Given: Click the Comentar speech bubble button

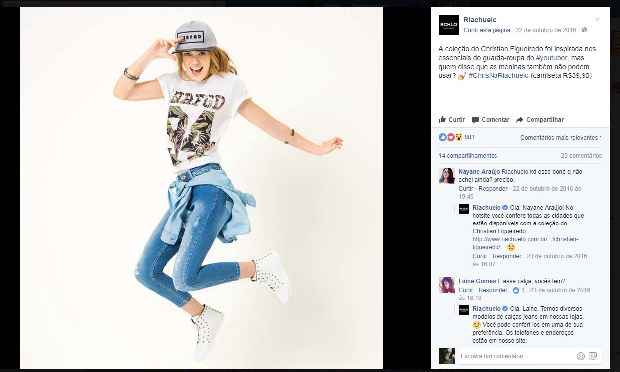Looking at the screenshot, I should tap(490, 119).
